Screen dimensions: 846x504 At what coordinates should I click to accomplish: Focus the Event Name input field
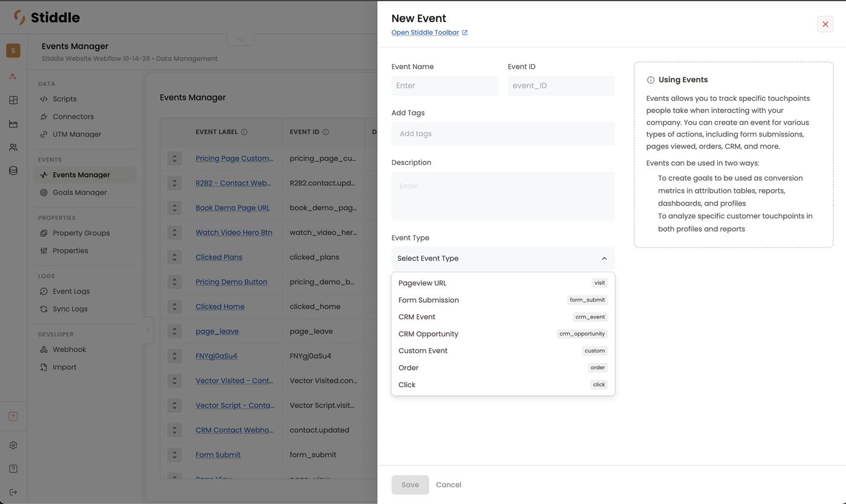445,86
